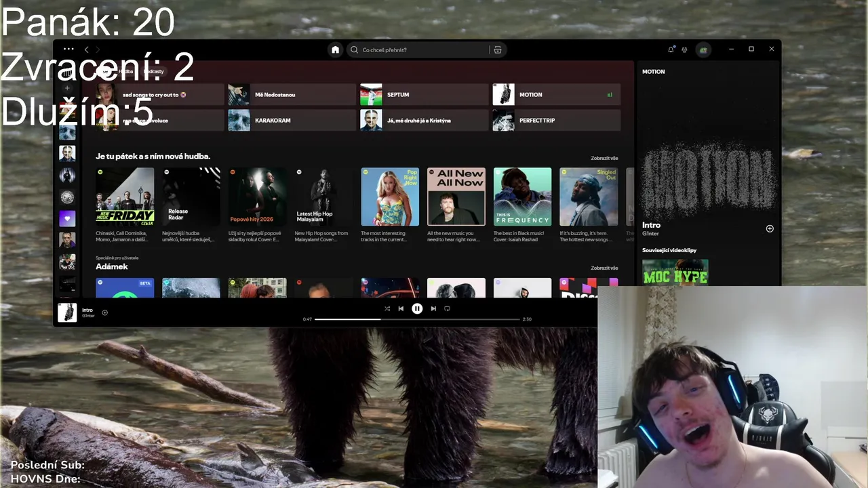This screenshot has width=868, height=488.
Task: Pause the current song
Action: 417,308
